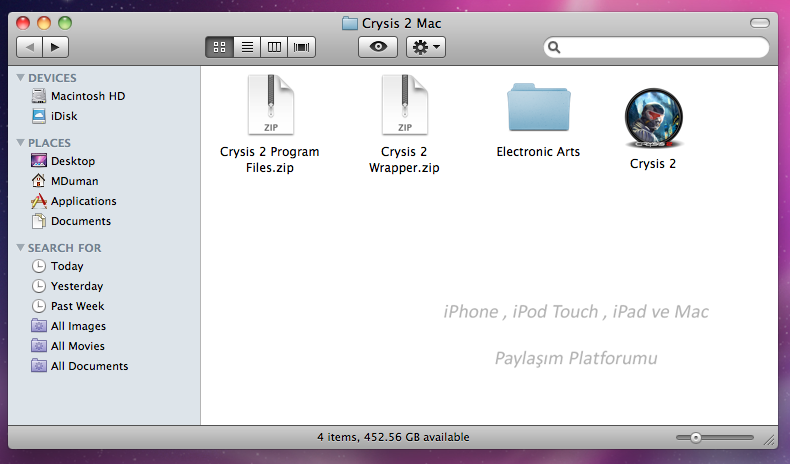Switch to icon view
Screen dimensions: 790x464
[x=220, y=47]
